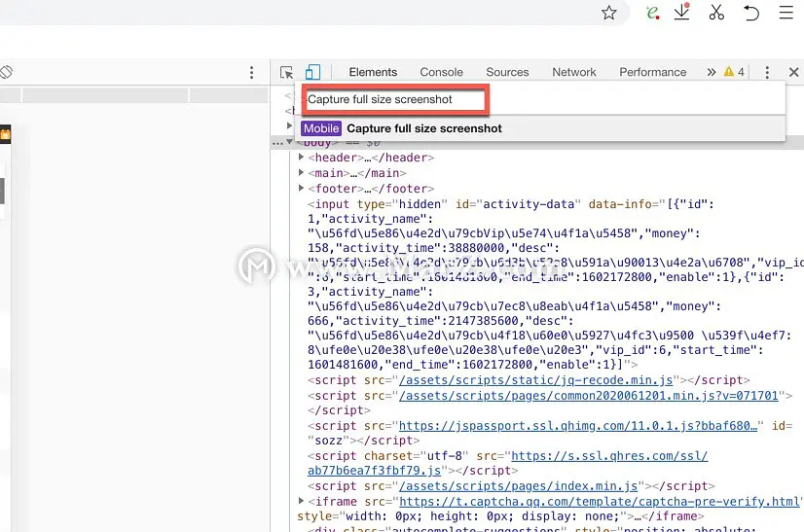
Task: Expand the footer element node
Action: pyautogui.click(x=301, y=188)
